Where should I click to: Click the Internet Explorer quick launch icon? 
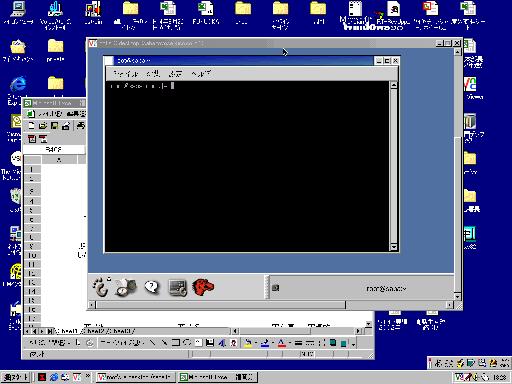(x=53, y=377)
